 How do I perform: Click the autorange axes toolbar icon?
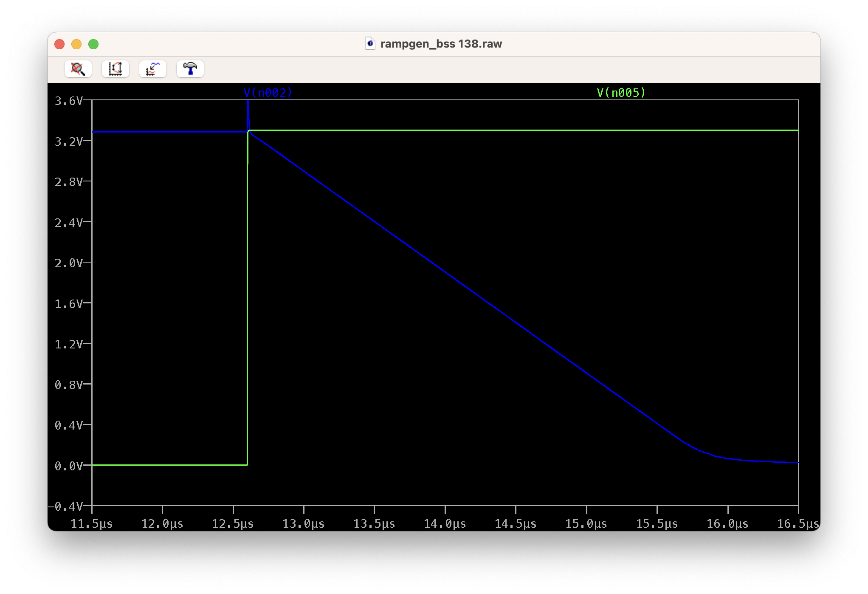point(116,69)
